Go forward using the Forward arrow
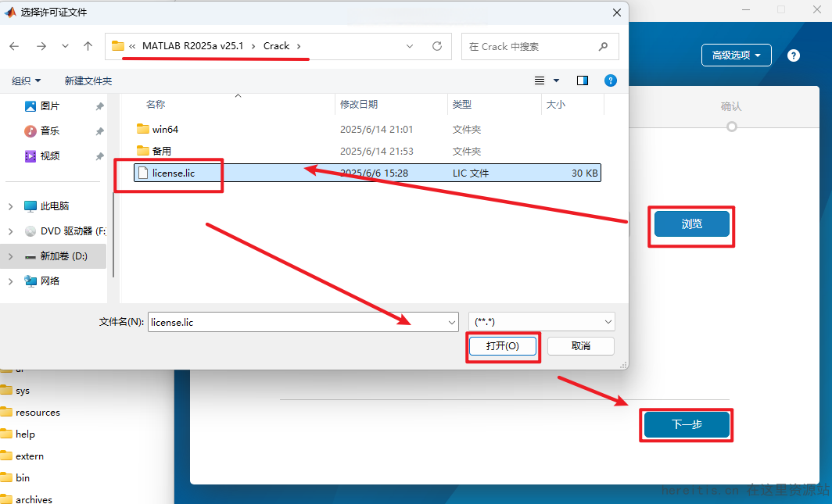832x504 pixels. (41, 46)
